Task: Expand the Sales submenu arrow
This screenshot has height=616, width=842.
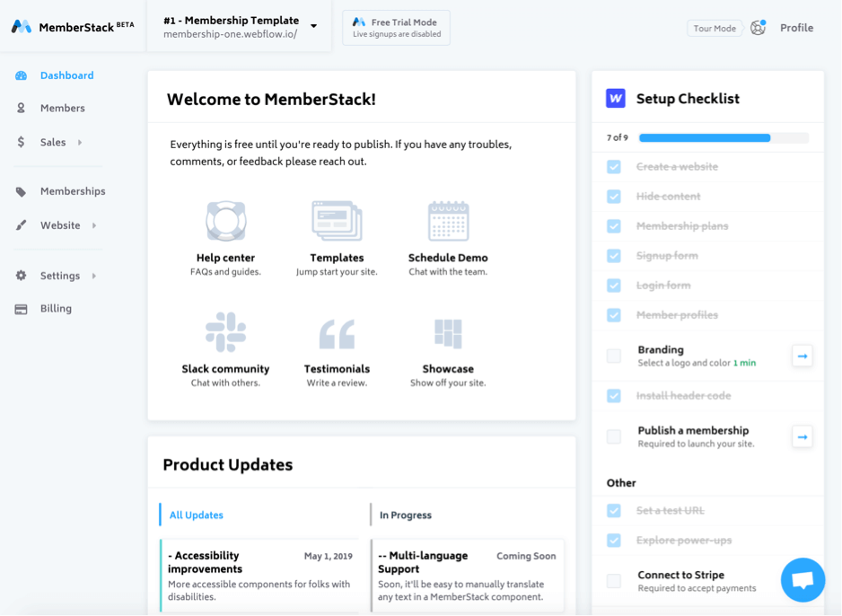Action: click(x=80, y=142)
